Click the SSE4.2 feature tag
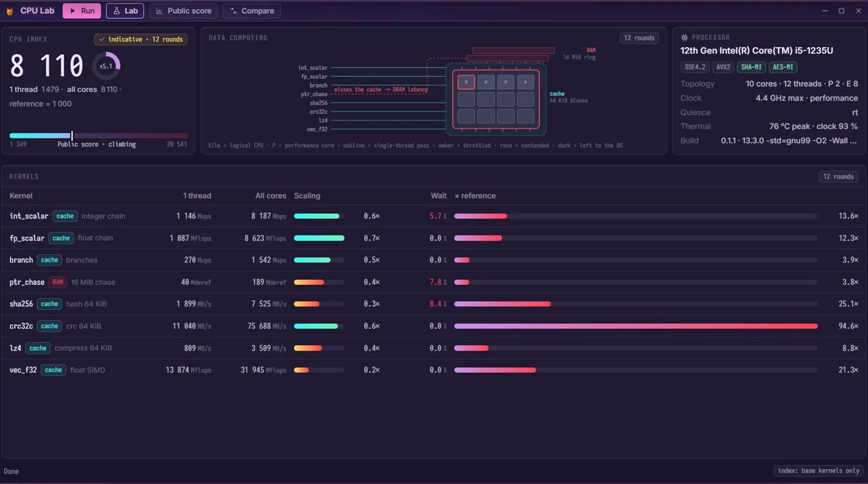The width and height of the screenshot is (868, 484). (x=694, y=67)
